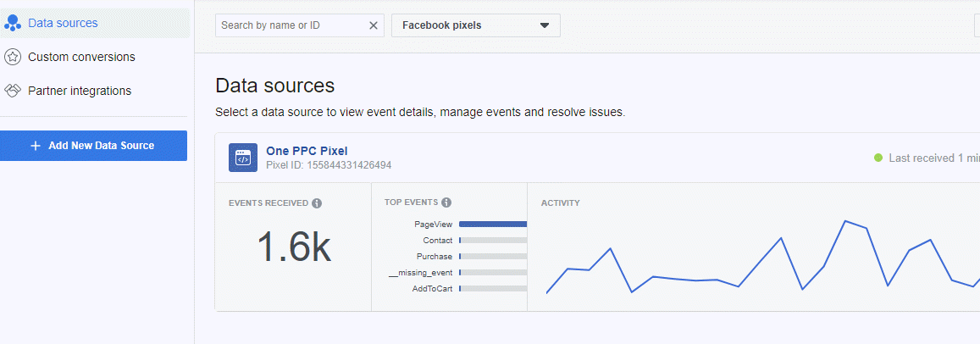Click the Purchase event bar
980x344 pixels.
pyautogui.click(x=492, y=257)
